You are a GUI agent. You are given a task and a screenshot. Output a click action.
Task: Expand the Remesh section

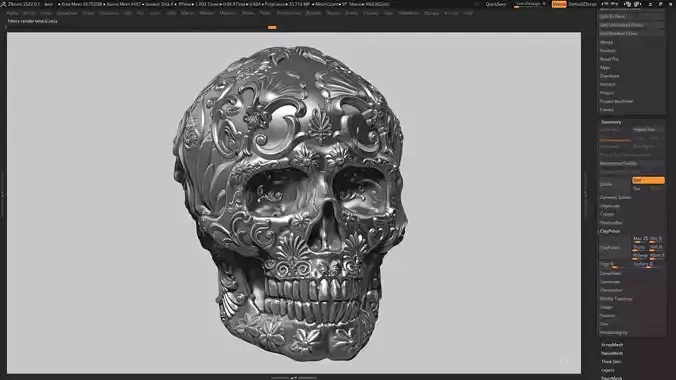pyautogui.click(x=607, y=85)
